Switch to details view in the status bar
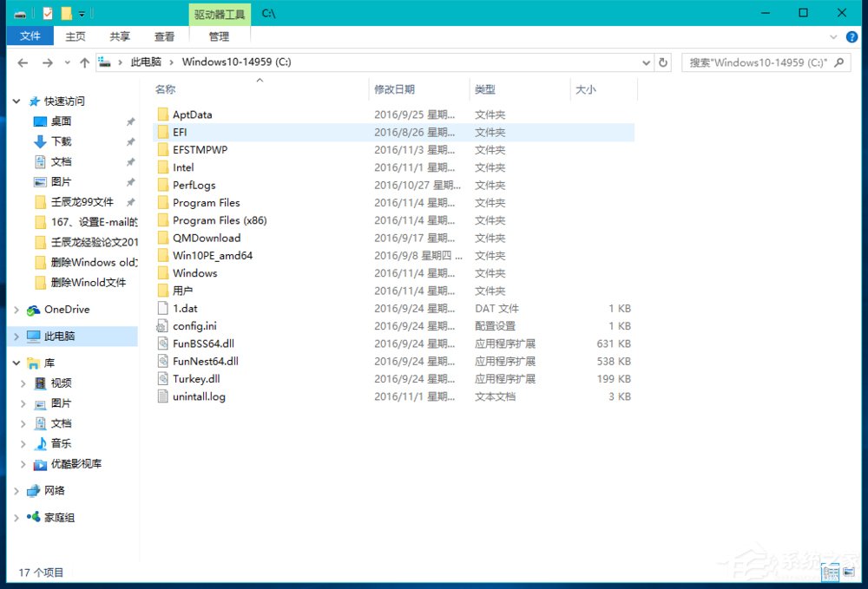The height and width of the screenshot is (589, 868). coord(830,573)
